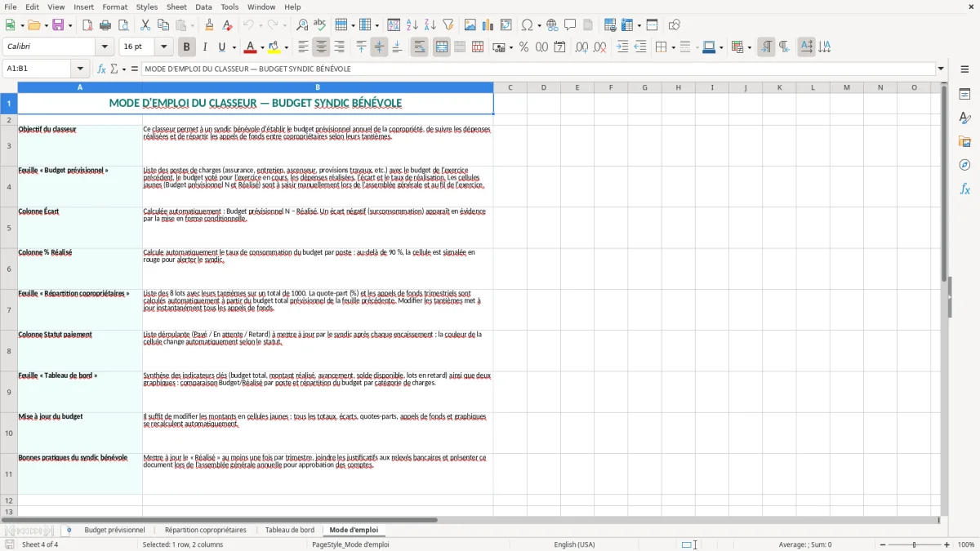This screenshot has width=980, height=551.
Task: Run the Spelling check icon
Action: pos(319,25)
